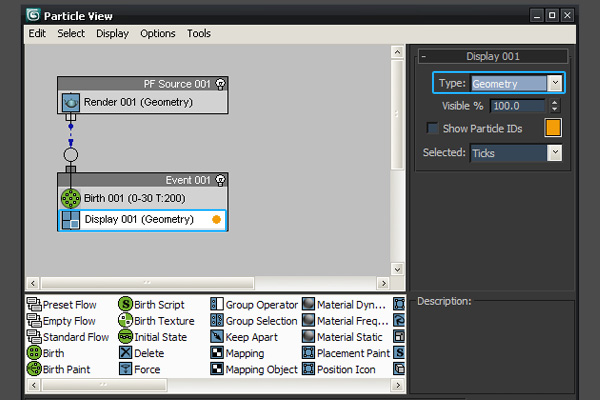Toggle Event 001 lightbulb on/off
600x400 pixels.
pyautogui.click(x=220, y=180)
